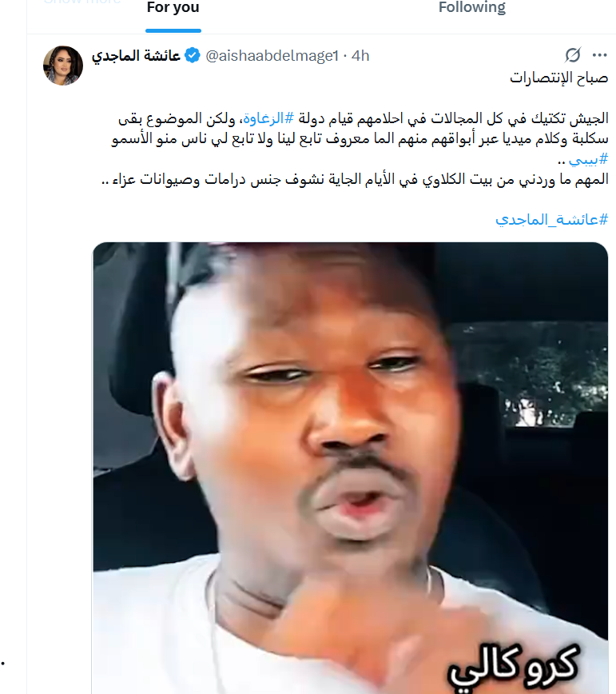Switch to the For you tab
The height and width of the screenshot is (694, 616).
pos(173,7)
